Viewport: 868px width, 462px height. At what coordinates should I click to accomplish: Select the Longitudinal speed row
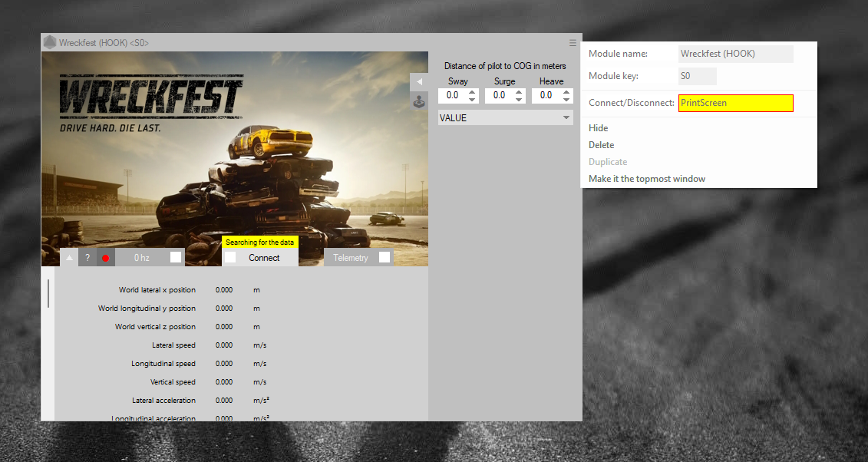coord(199,364)
